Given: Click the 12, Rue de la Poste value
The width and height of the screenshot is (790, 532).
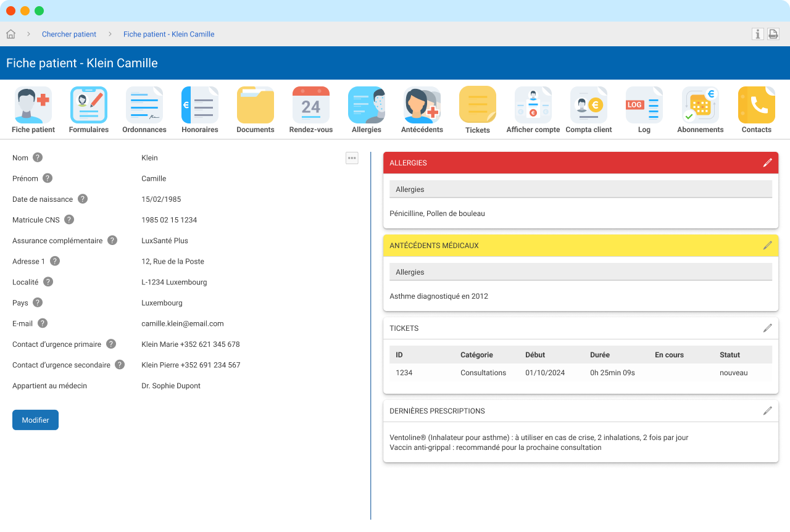Looking at the screenshot, I should click(x=173, y=261).
